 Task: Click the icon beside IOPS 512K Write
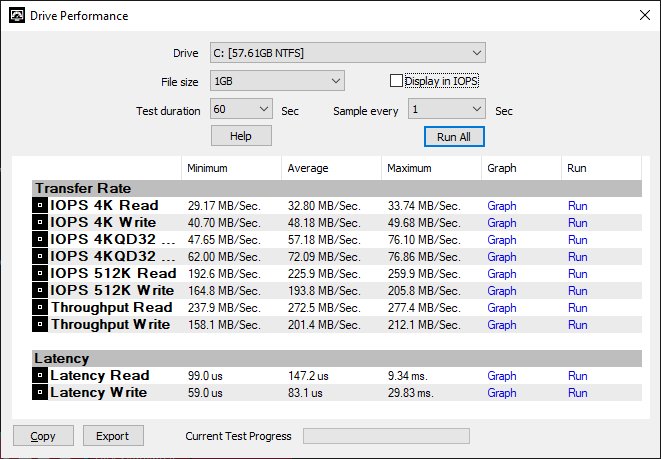tap(40, 290)
